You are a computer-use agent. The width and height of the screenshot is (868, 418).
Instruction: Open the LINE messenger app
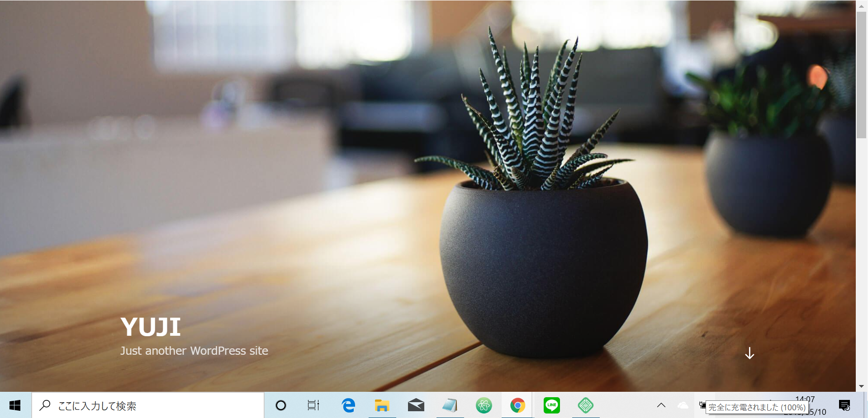[551, 405]
